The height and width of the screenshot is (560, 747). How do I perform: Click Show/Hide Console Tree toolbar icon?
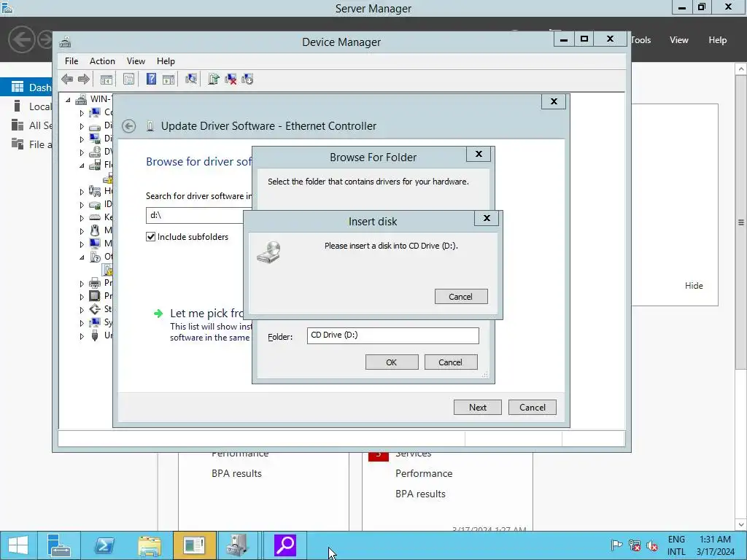point(107,79)
